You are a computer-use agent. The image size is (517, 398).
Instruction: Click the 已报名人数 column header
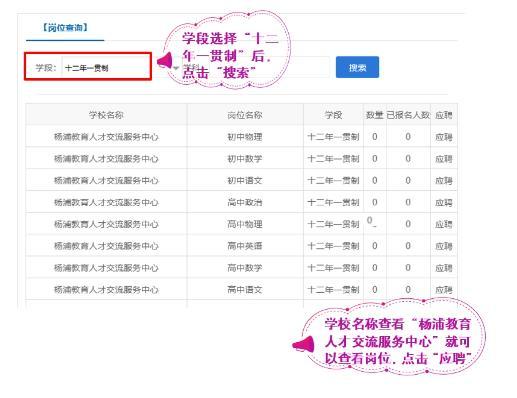[x=408, y=115]
